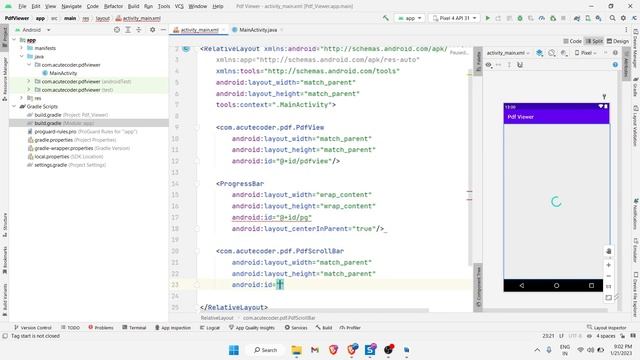Viewport: 640px width, 360px height.
Task: Open File Explorer from taskbar
Action: coord(296,350)
